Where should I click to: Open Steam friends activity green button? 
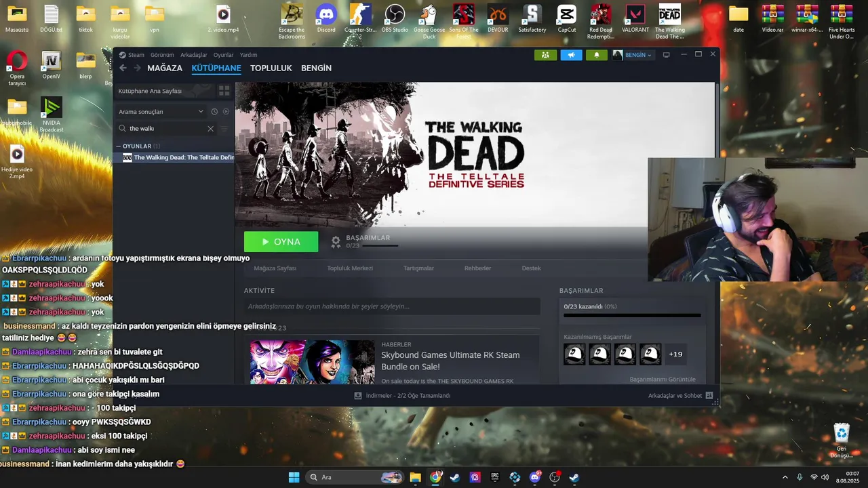click(545, 55)
